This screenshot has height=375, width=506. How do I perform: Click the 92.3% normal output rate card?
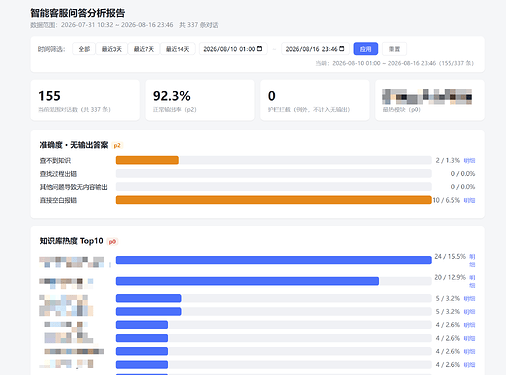[x=200, y=100]
